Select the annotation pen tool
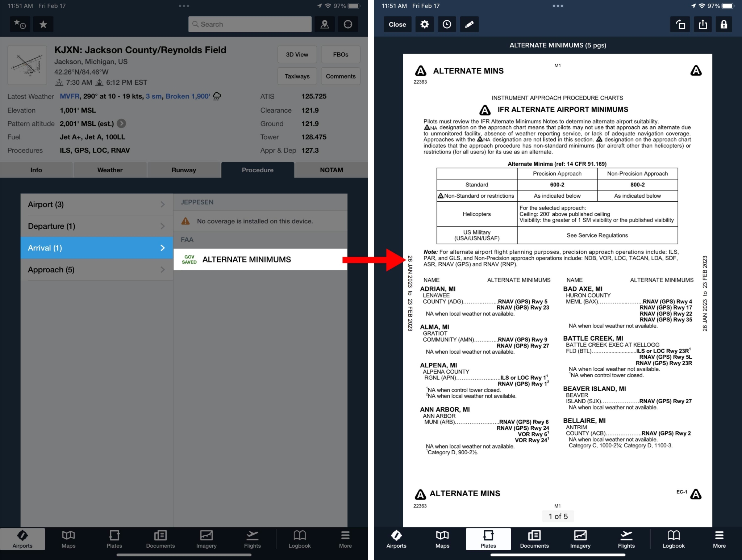The width and height of the screenshot is (742, 560). point(469,24)
